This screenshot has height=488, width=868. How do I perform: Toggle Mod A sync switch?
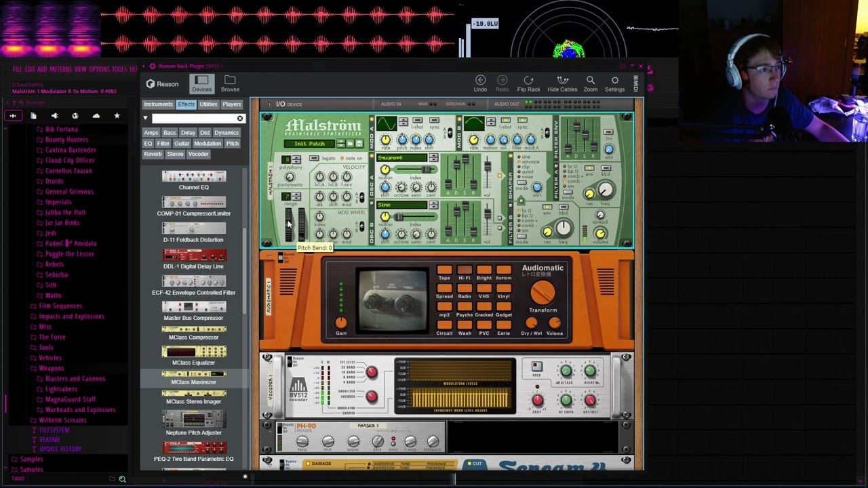tap(435, 121)
